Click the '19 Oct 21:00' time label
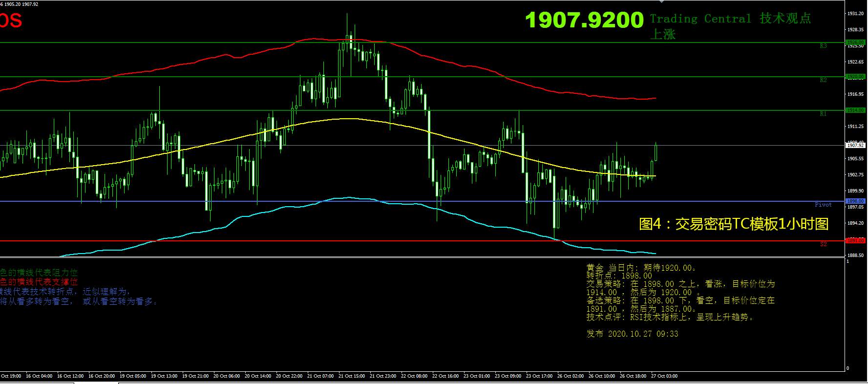Image resolution: width=868 pixels, height=384 pixels. click(x=195, y=376)
